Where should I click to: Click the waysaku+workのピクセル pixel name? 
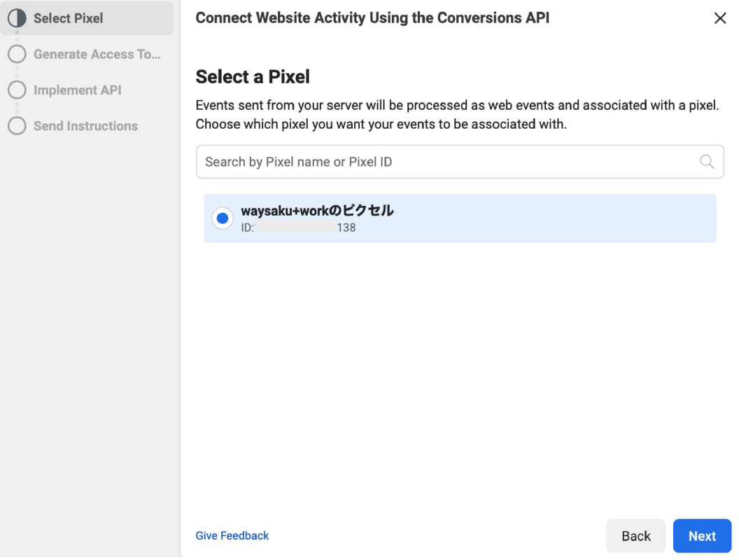317,211
